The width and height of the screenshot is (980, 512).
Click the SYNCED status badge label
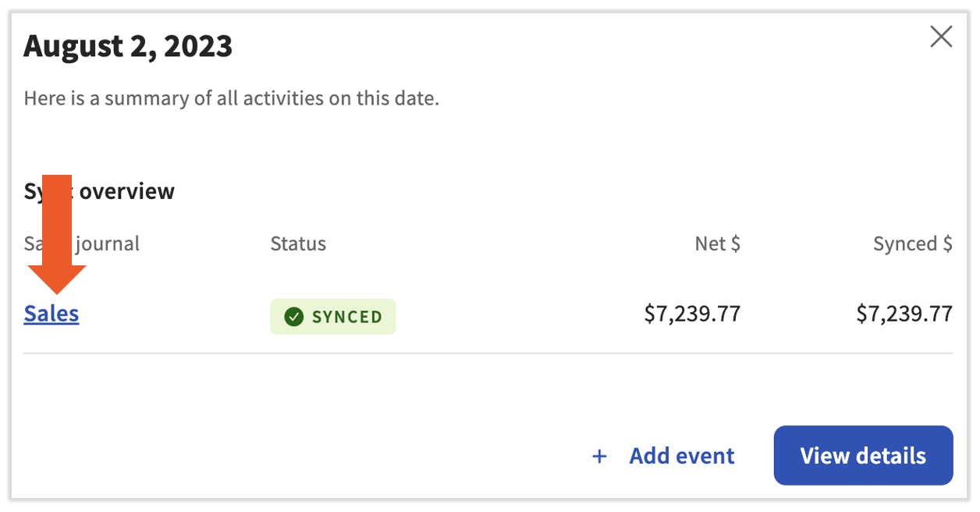[346, 317]
